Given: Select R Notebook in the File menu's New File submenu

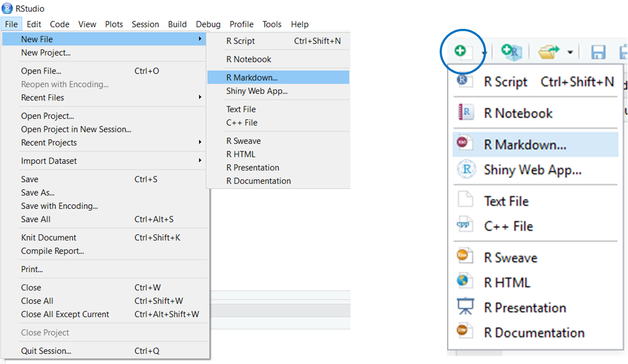Looking at the screenshot, I should [x=249, y=59].
